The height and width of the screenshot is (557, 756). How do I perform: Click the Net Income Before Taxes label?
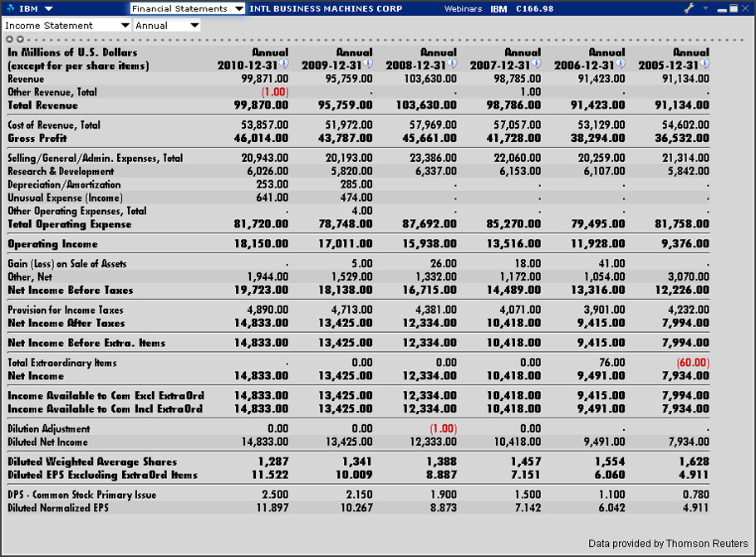point(71,290)
